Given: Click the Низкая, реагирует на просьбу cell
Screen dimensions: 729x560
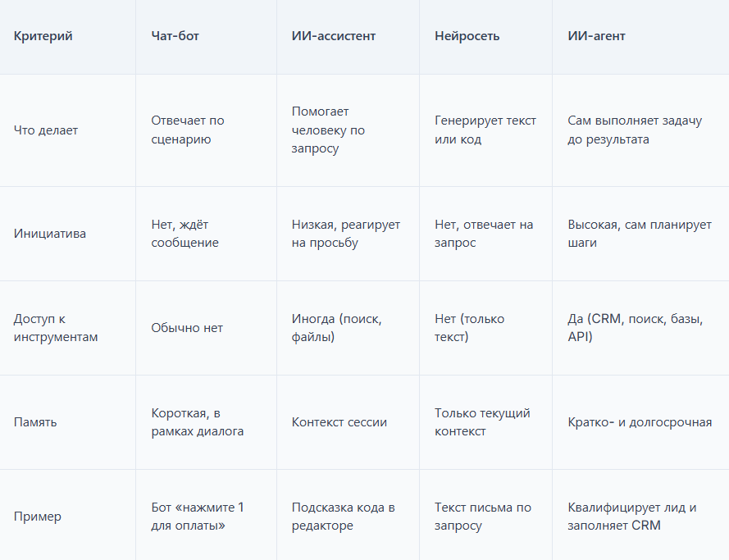Looking at the screenshot, I should tap(346, 234).
